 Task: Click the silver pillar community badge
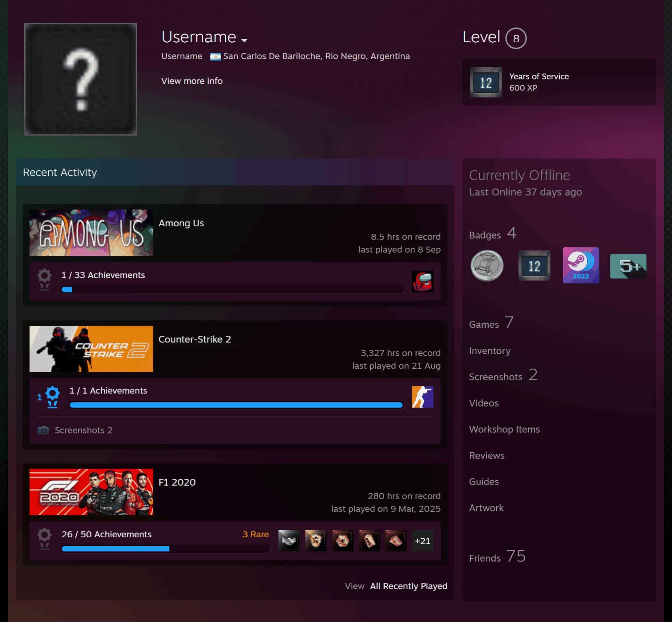(x=487, y=266)
